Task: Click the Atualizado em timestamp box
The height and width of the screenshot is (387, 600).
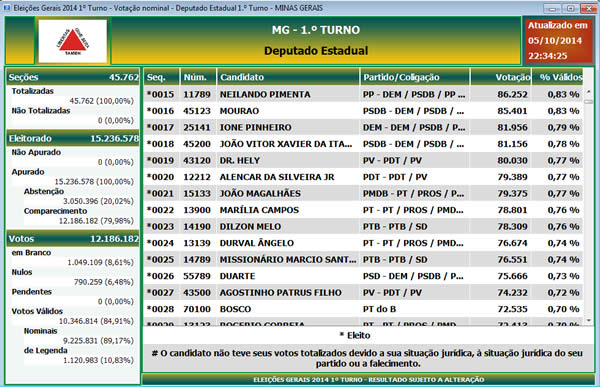Action: click(x=558, y=41)
